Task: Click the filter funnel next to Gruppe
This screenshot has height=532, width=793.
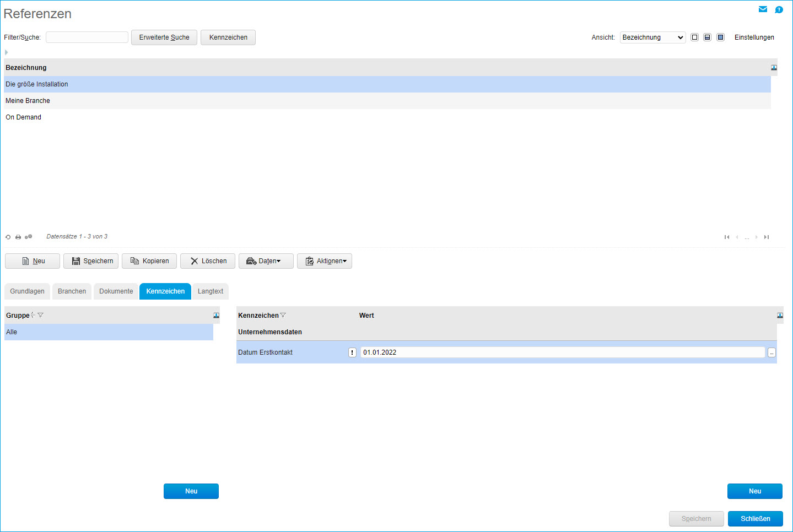Action: click(40, 315)
